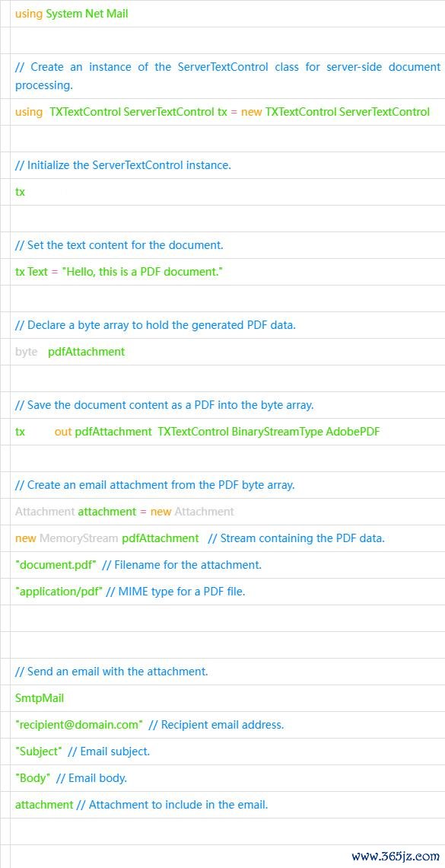The image size is (445, 868).
Task: Click the 'new TXTextControl ServerTextControl' declaration line
Action: pos(222,112)
